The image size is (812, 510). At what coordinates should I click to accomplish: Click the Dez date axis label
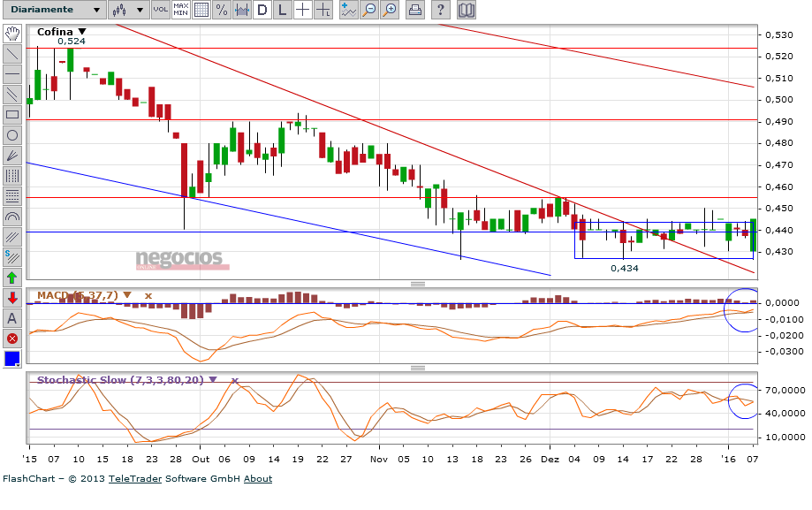[x=550, y=459]
